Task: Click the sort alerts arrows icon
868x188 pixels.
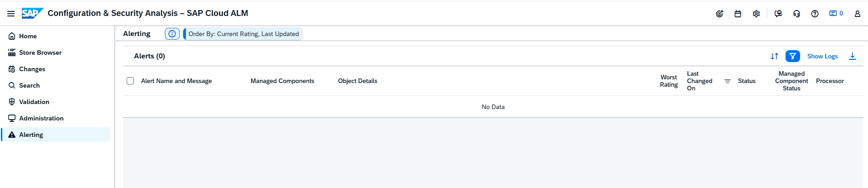Action: pyautogui.click(x=774, y=56)
